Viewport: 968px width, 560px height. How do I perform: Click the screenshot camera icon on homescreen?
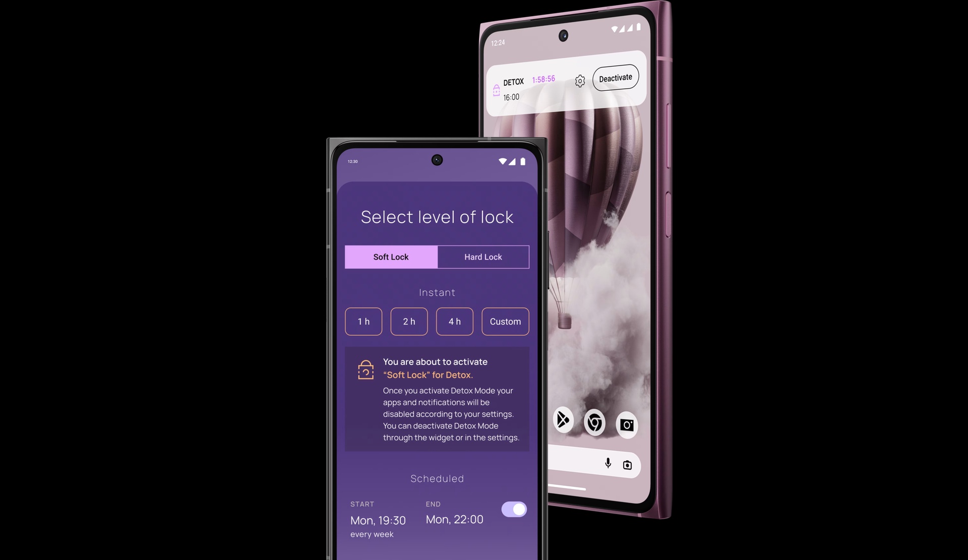coord(626,423)
